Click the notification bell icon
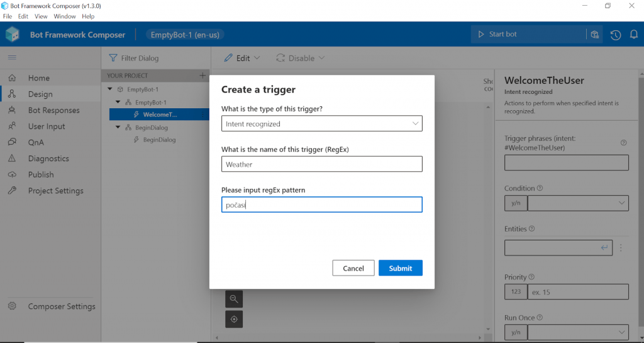The height and width of the screenshot is (343, 644). click(x=633, y=35)
